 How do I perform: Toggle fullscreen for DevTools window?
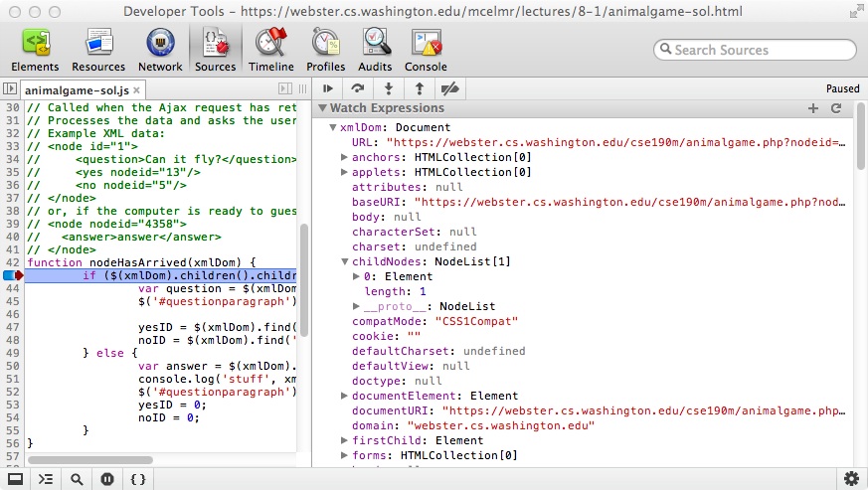[856, 11]
